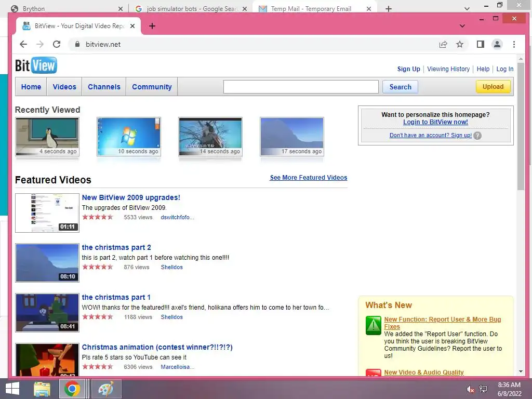The image size is (532, 399).
Task: Click the help question mark next to Sign up
Action: 477,136
